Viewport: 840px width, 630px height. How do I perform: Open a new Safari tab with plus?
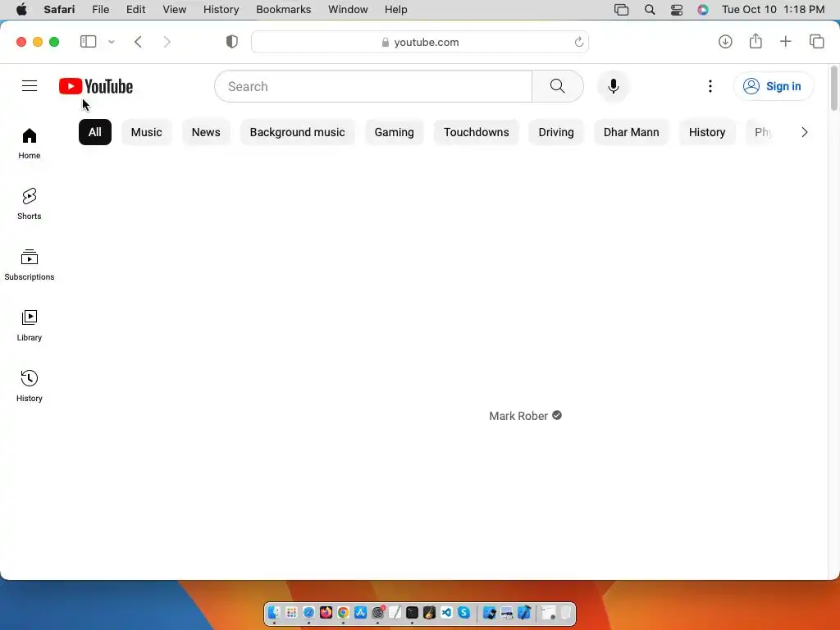tap(785, 42)
